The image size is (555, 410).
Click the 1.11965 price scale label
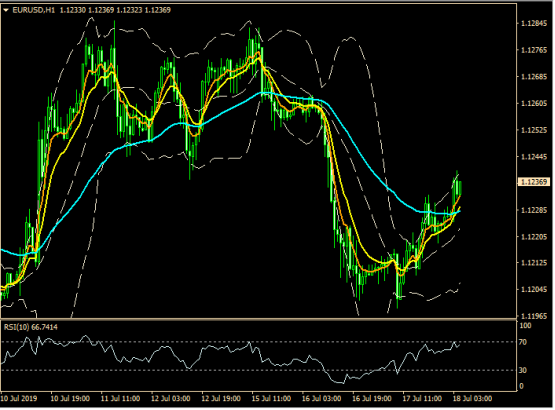(534, 316)
